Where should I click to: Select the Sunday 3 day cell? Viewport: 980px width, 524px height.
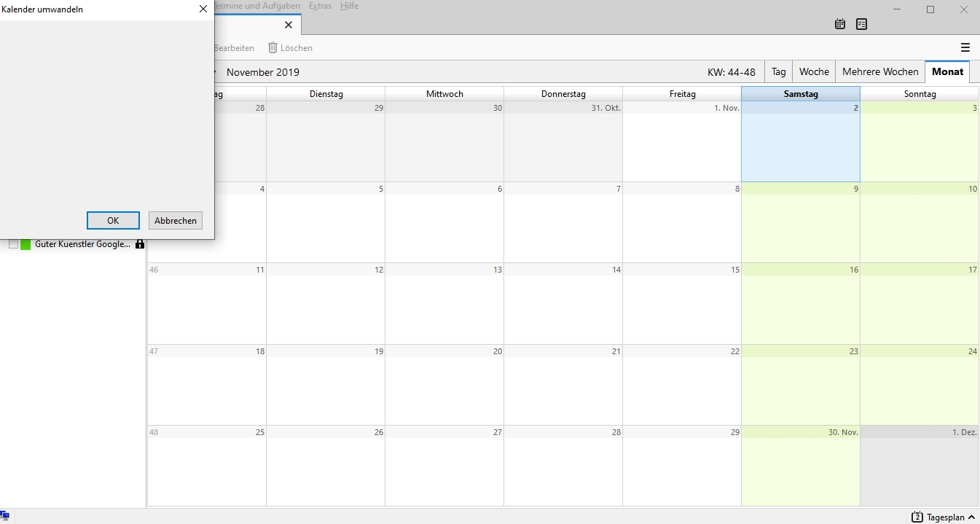click(920, 141)
